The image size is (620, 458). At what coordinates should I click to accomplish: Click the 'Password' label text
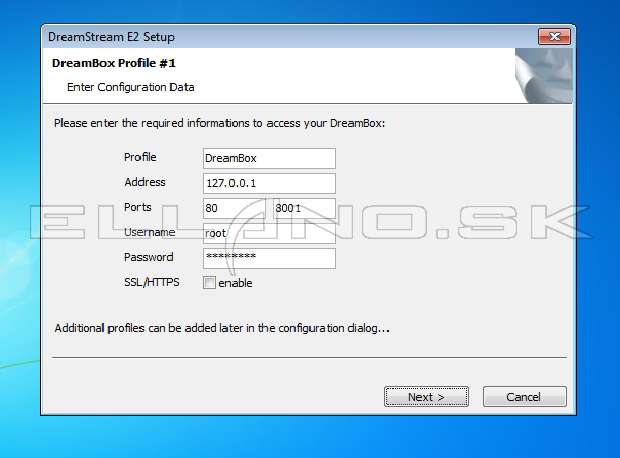(x=149, y=257)
